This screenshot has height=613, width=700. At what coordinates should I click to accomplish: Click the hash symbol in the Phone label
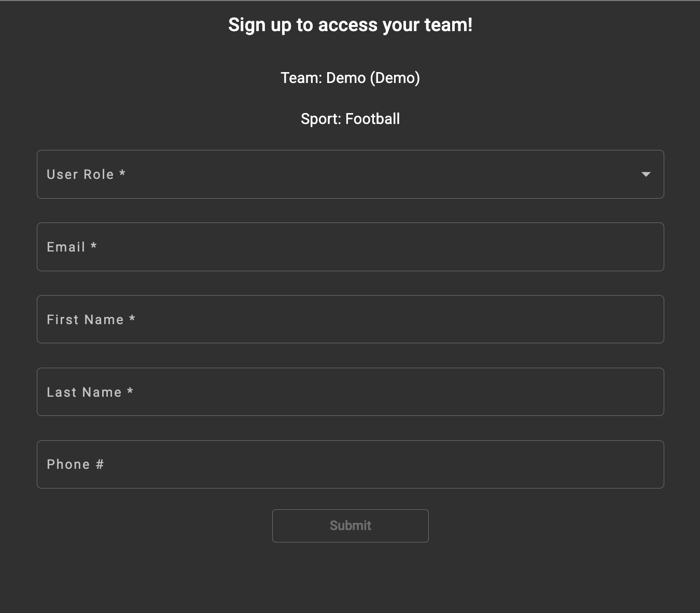coord(100,464)
